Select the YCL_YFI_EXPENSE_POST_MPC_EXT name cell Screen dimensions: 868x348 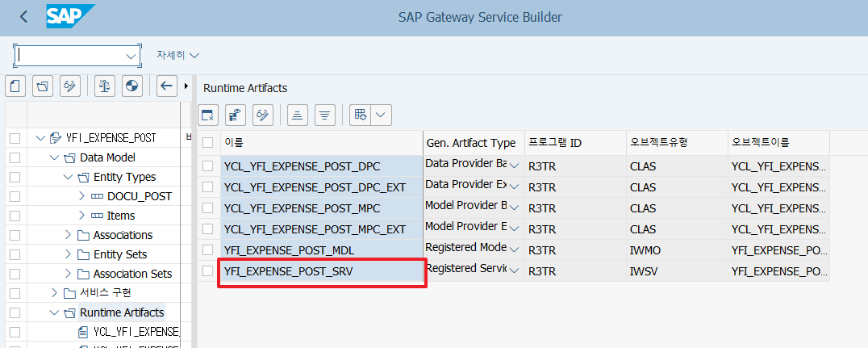[x=322, y=229]
